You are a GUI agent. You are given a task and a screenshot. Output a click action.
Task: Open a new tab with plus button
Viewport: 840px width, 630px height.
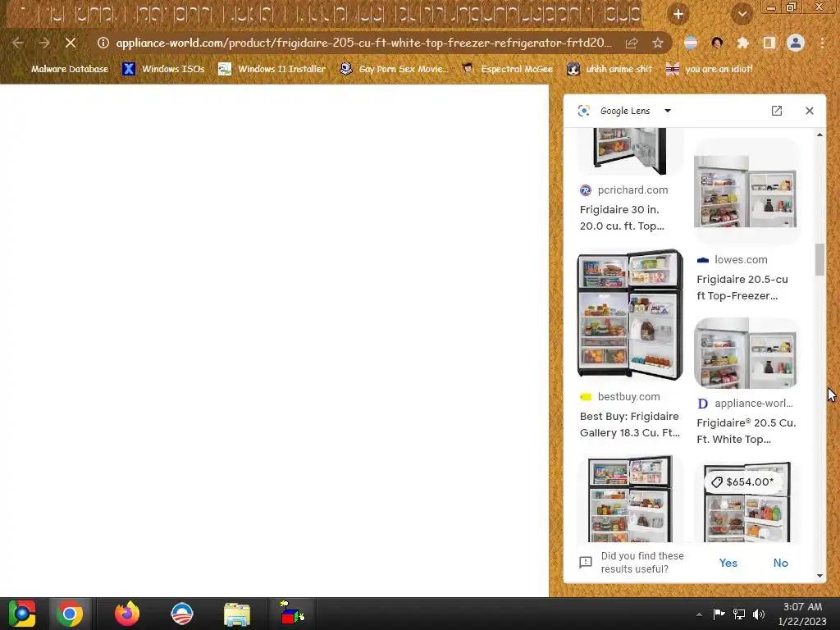(678, 15)
